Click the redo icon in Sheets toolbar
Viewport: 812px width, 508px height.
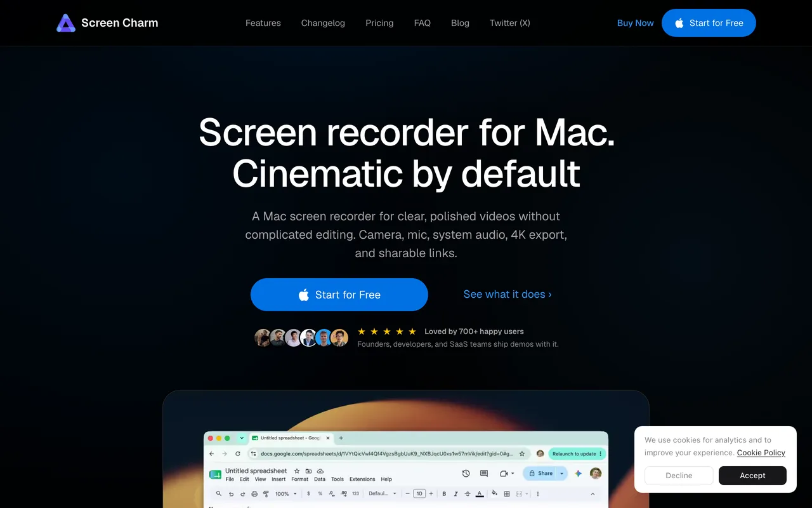[242, 493]
